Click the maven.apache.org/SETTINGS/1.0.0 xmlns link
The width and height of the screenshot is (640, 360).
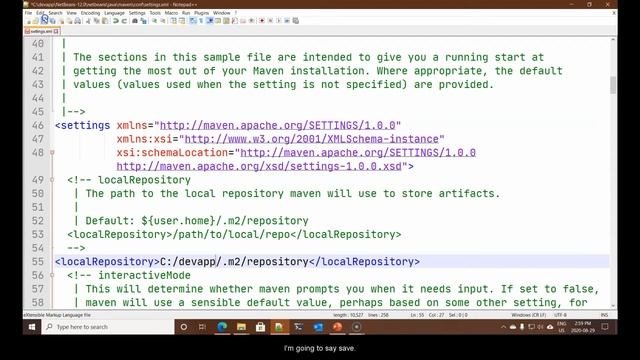pos(278,125)
